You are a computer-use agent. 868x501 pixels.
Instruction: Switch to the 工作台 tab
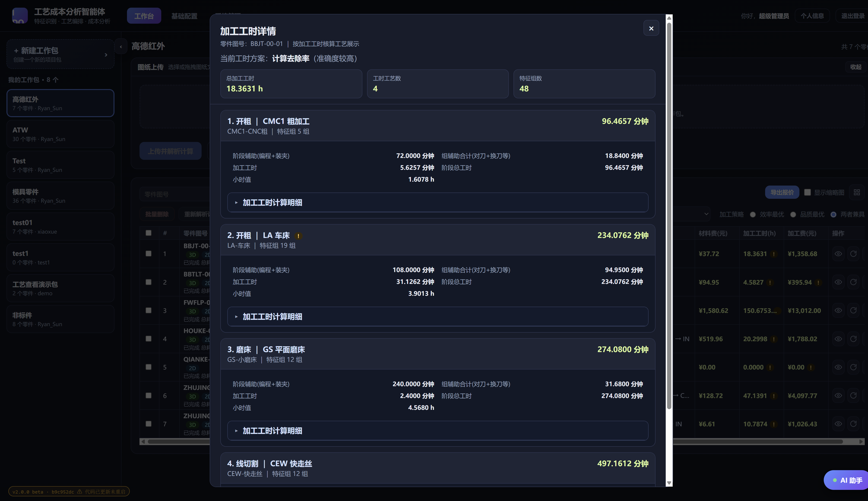tap(144, 16)
